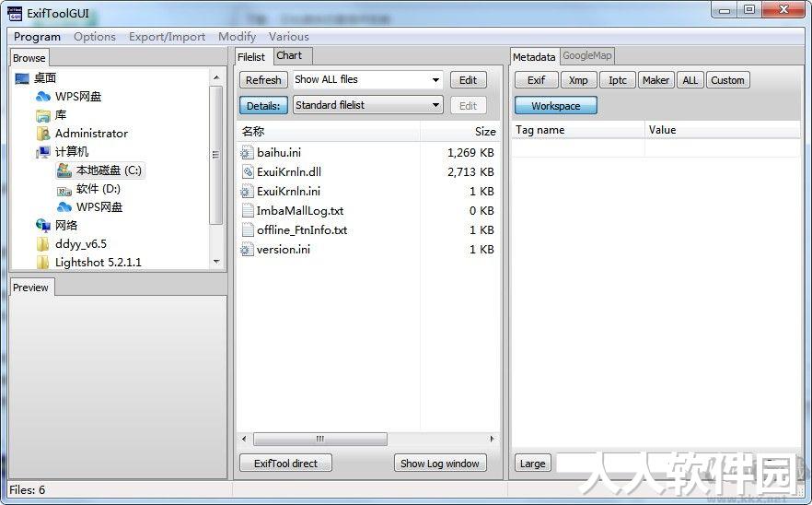This screenshot has width=812, height=505.
Task: Toggle the Maker metadata view
Action: [656, 80]
